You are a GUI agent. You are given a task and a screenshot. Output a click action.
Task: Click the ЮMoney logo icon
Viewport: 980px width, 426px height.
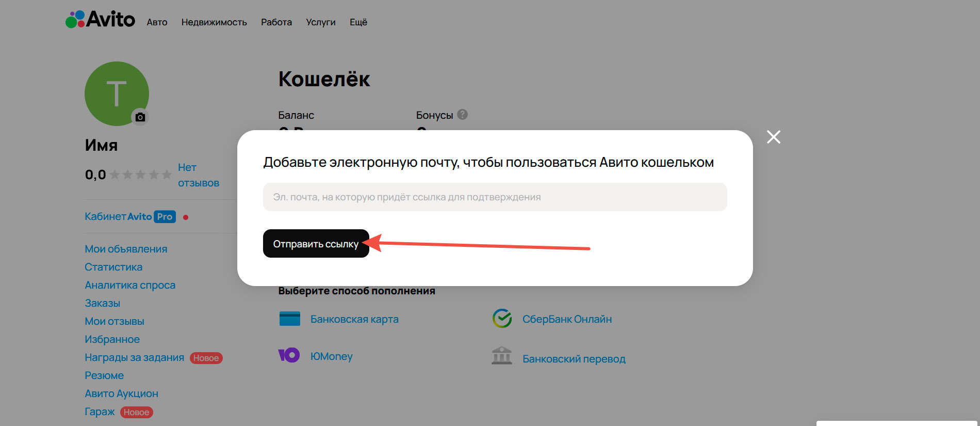click(x=289, y=355)
